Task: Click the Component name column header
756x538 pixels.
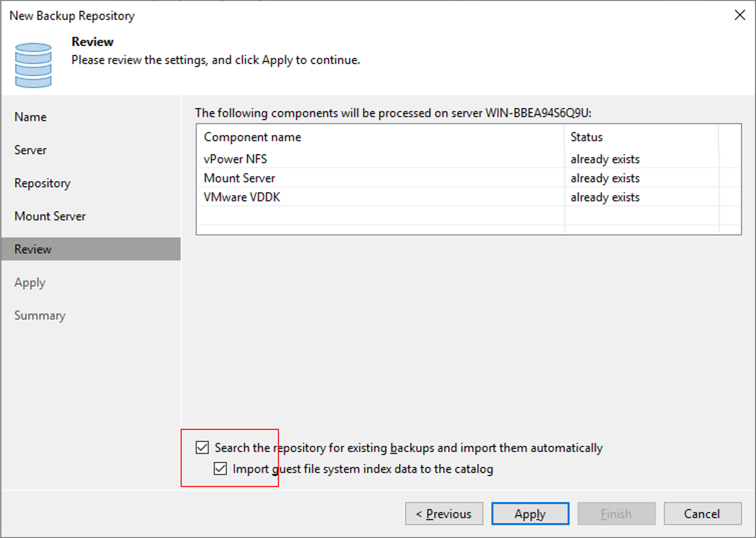Action: [x=253, y=137]
